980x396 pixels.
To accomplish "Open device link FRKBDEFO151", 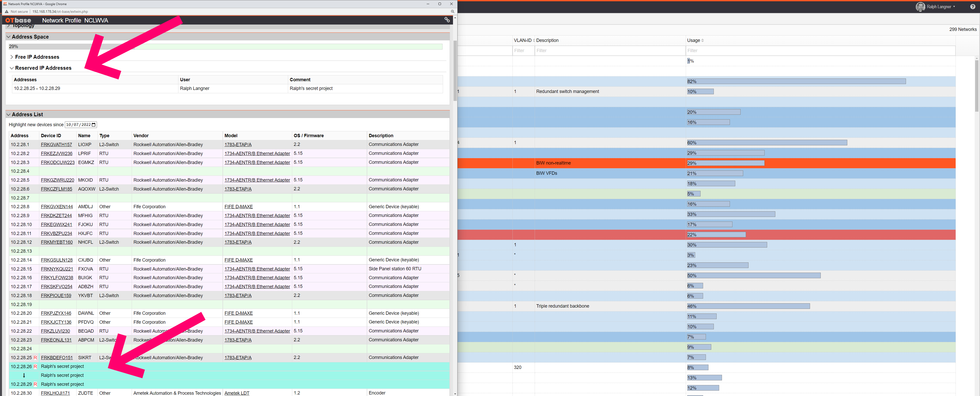I will click(57, 357).
